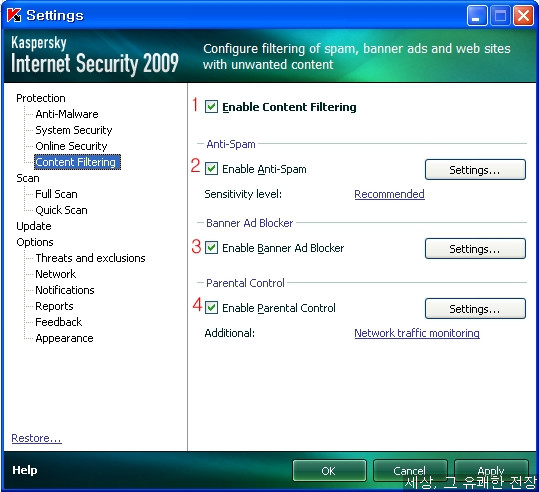
Task: Minimize the Settings window
Action: coord(477,16)
